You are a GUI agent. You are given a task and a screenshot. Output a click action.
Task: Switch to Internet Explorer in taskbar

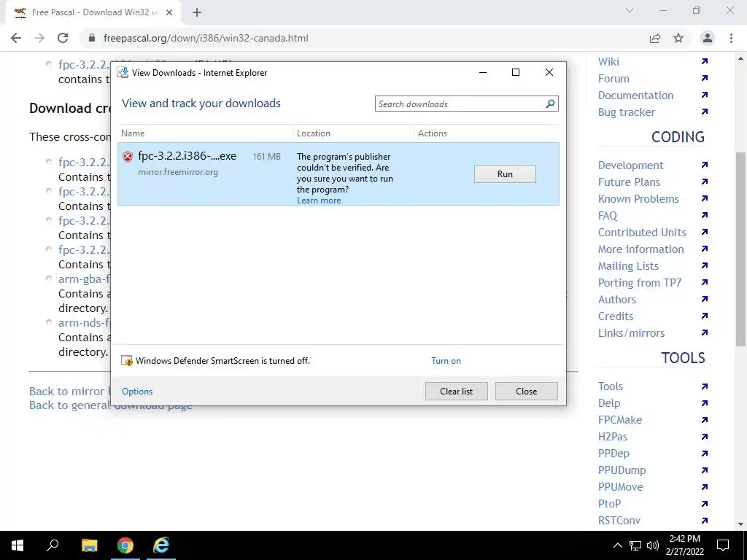161,545
